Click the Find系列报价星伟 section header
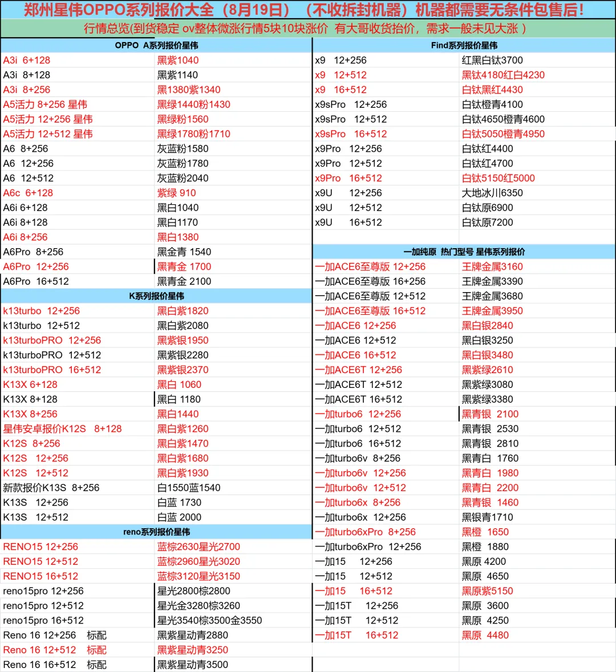Image resolution: width=616 pixels, height=672 pixels. click(464, 46)
